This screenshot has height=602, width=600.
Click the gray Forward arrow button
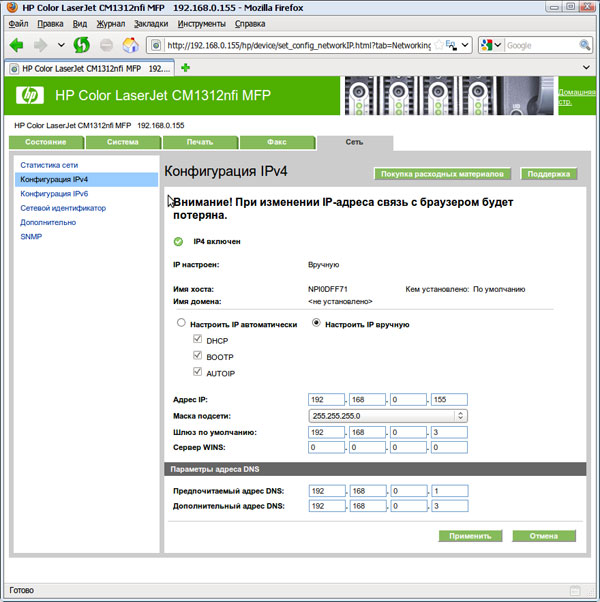pos(40,45)
